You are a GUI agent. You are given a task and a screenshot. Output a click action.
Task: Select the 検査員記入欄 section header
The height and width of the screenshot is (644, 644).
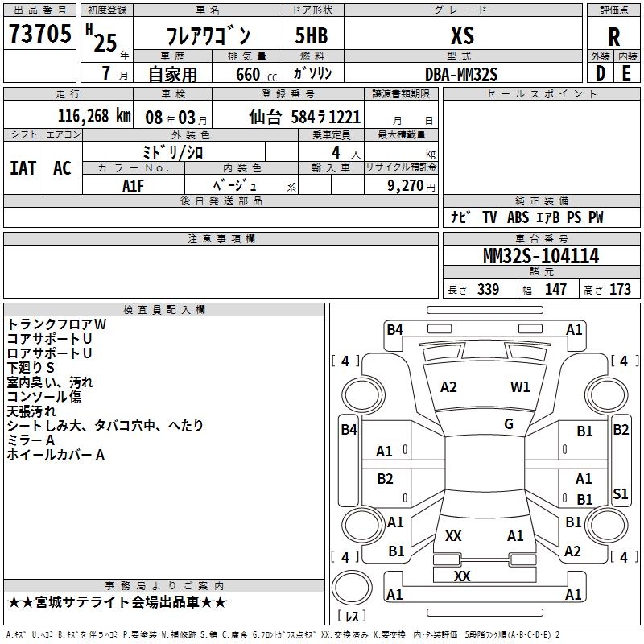click(164, 310)
